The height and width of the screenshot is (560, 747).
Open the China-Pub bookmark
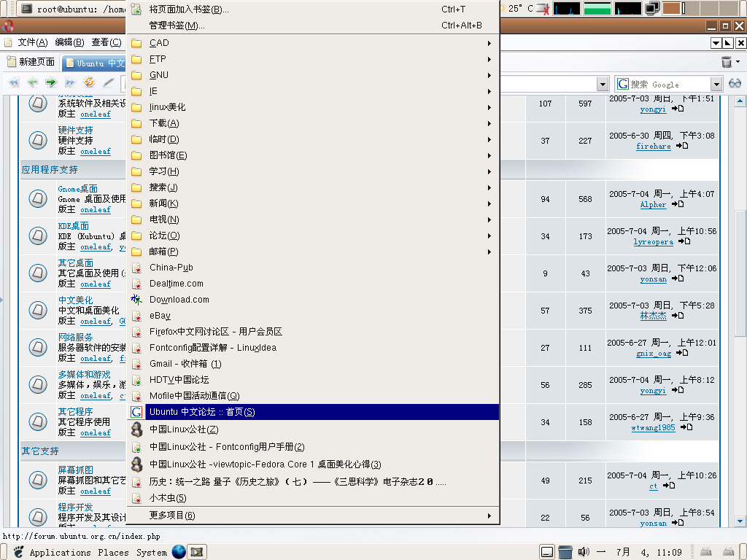click(x=314, y=268)
